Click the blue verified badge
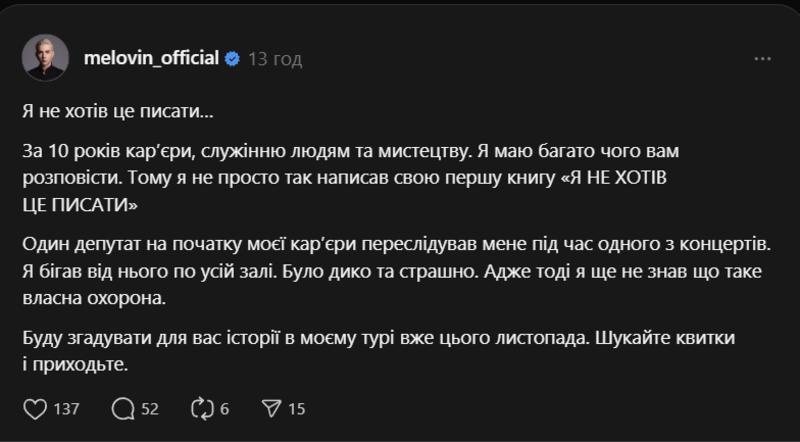This screenshot has height=442, width=800. pyautogui.click(x=231, y=59)
